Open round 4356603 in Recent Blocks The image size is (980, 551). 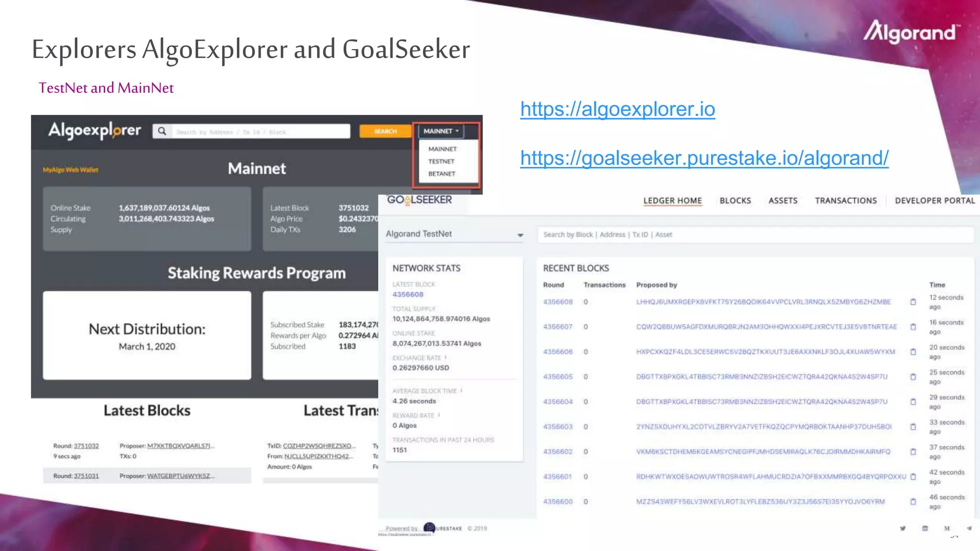[557, 427]
